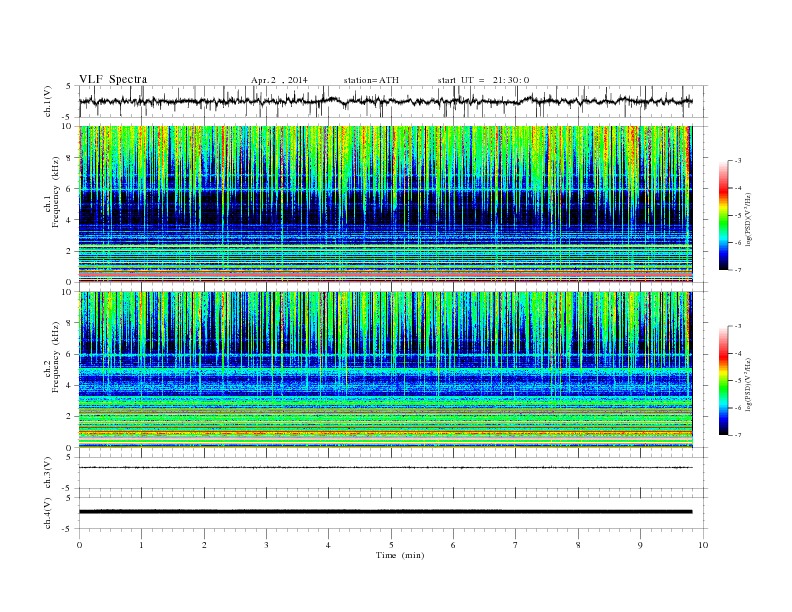792x612 pixels.
Task: Click inside the ch.1 spectrogram panel
Action: pos(385,204)
